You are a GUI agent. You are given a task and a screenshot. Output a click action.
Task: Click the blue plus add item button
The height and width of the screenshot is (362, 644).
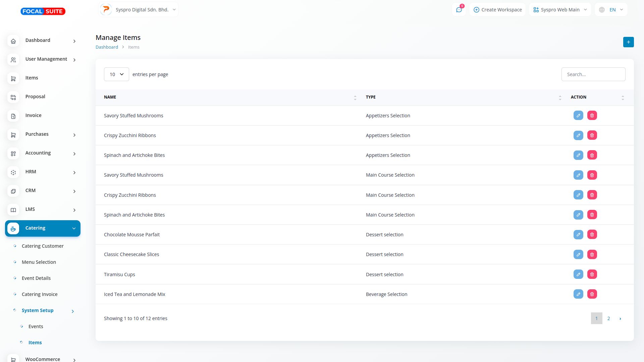click(628, 42)
